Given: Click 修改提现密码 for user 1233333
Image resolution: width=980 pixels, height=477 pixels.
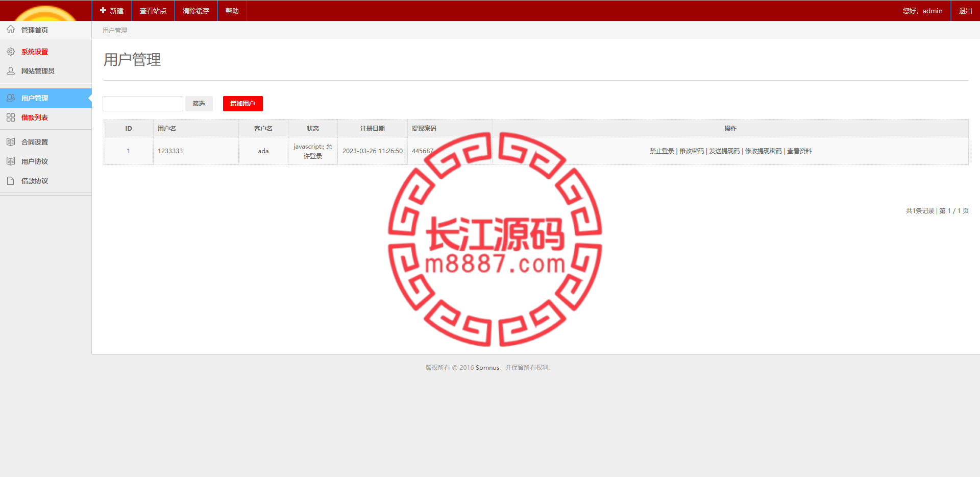Looking at the screenshot, I should point(764,151).
